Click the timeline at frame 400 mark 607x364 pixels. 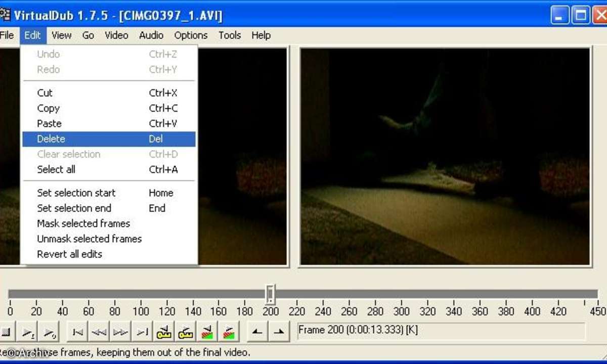coord(532,311)
